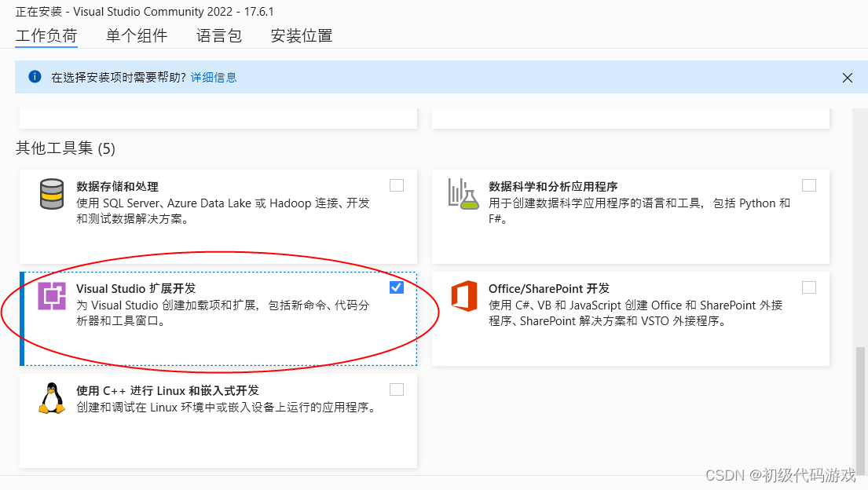Viewport: 868px width, 490px height.
Task: Select the Visual Studio 扩展开发 title
Action: (x=136, y=288)
